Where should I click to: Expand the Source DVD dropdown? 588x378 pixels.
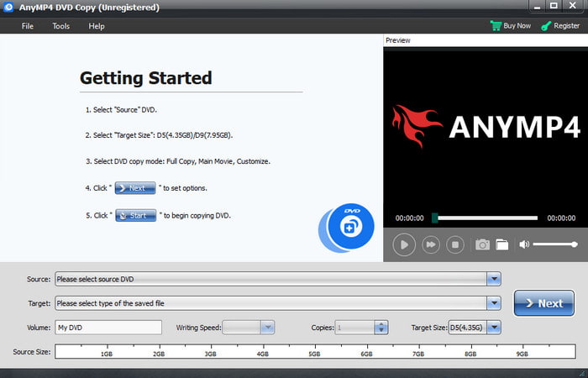pyautogui.click(x=494, y=279)
